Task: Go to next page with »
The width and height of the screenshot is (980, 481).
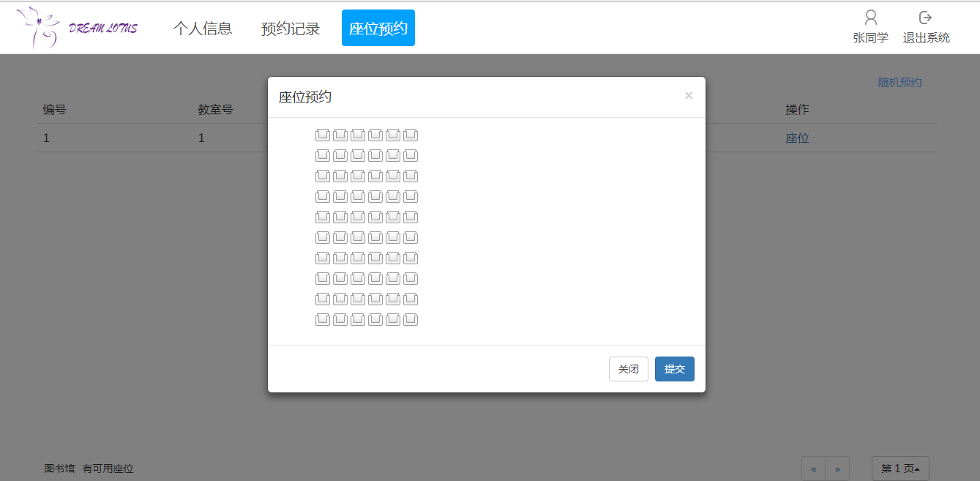Action: point(837,469)
